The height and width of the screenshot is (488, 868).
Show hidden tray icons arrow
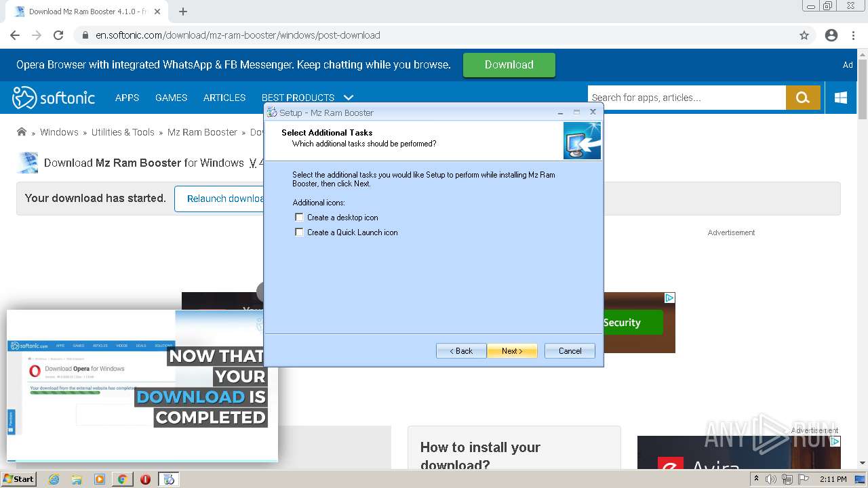tap(757, 479)
